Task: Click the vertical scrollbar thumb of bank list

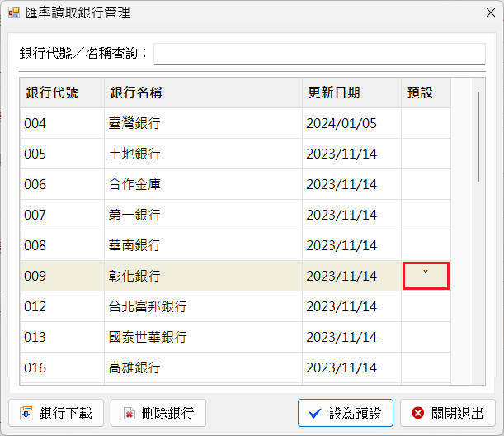Action: [478, 137]
